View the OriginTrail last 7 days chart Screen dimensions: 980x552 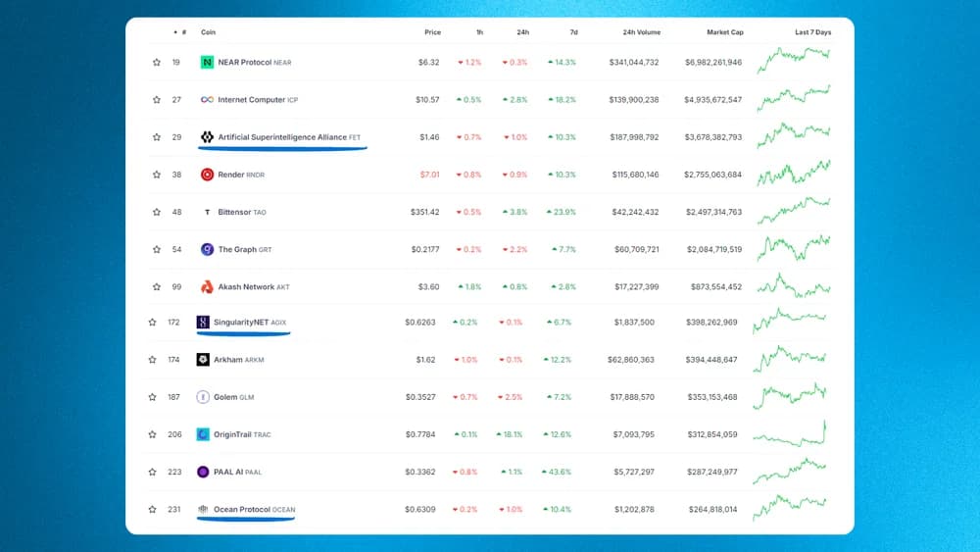click(x=792, y=433)
